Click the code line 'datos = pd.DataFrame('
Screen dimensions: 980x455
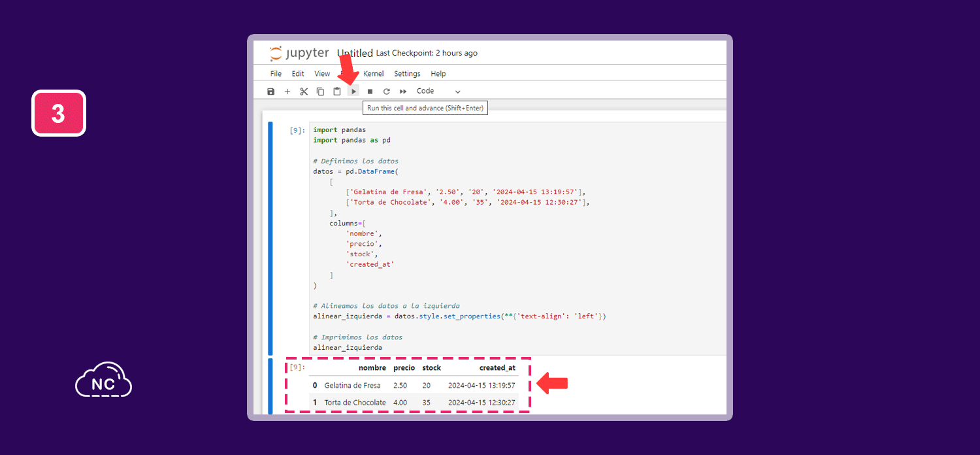click(x=355, y=171)
